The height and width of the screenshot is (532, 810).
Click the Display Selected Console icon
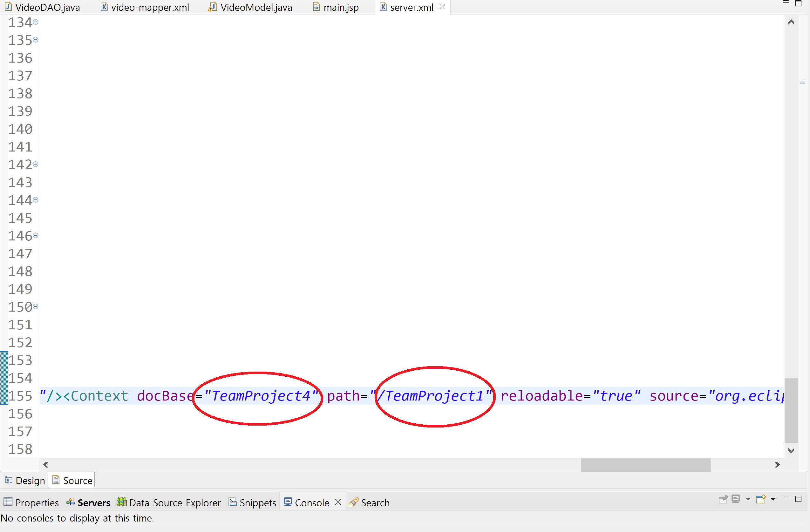pyautogui.click(x=735, y=499)
